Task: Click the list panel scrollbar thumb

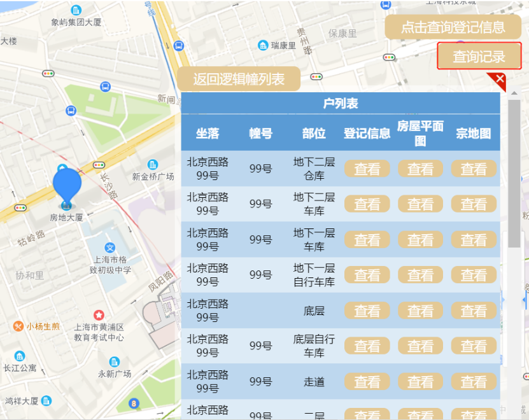Action: 514,173
